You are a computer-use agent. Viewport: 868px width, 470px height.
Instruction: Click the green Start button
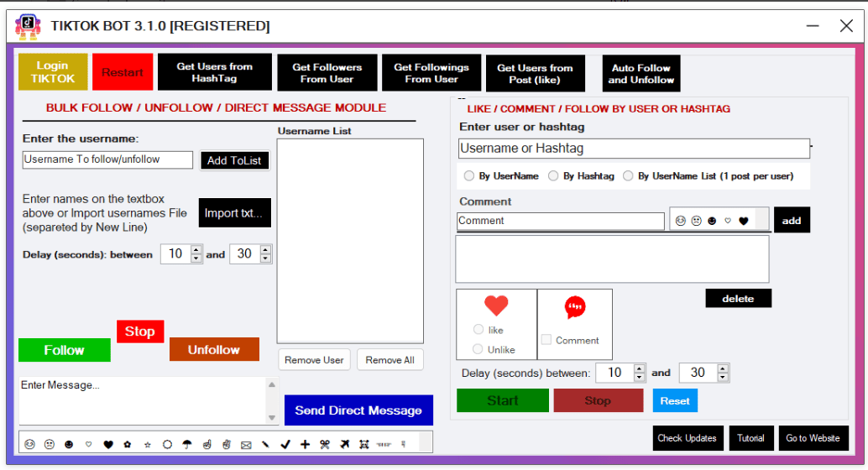click(x=503, y=400)
